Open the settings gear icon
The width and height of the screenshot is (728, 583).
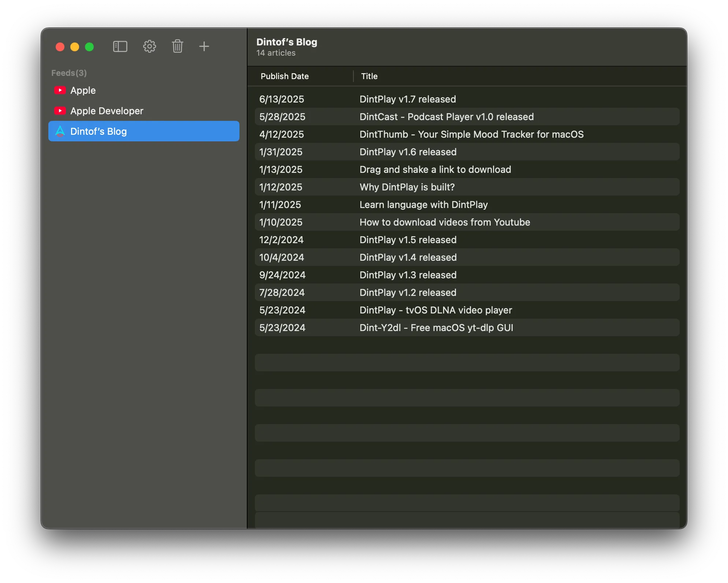tap(149, 47)
